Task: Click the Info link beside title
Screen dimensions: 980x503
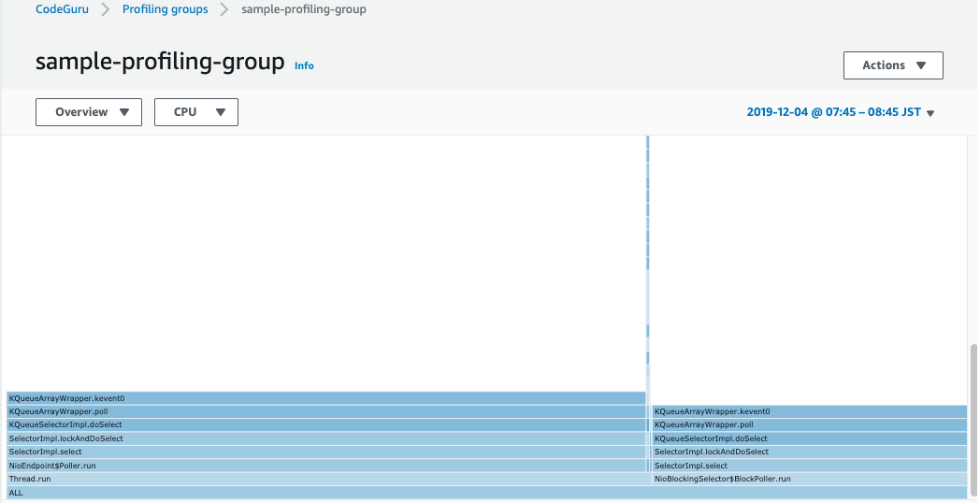Action: [x=304, y=65]
